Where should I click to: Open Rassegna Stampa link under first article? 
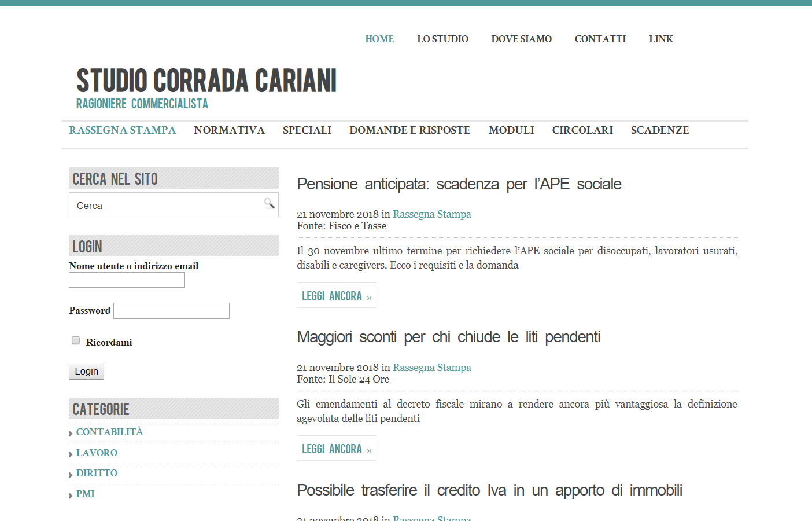coord(431,214)
